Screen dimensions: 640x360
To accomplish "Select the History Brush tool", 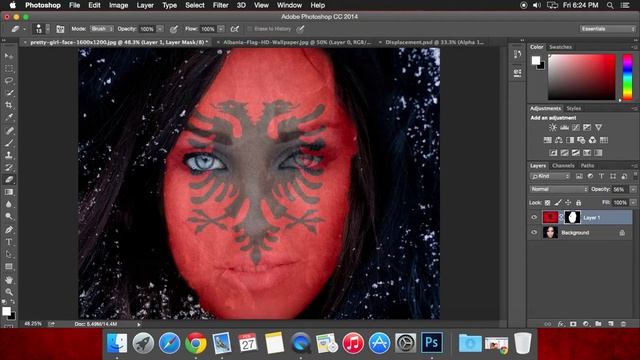I will point(9,167).
